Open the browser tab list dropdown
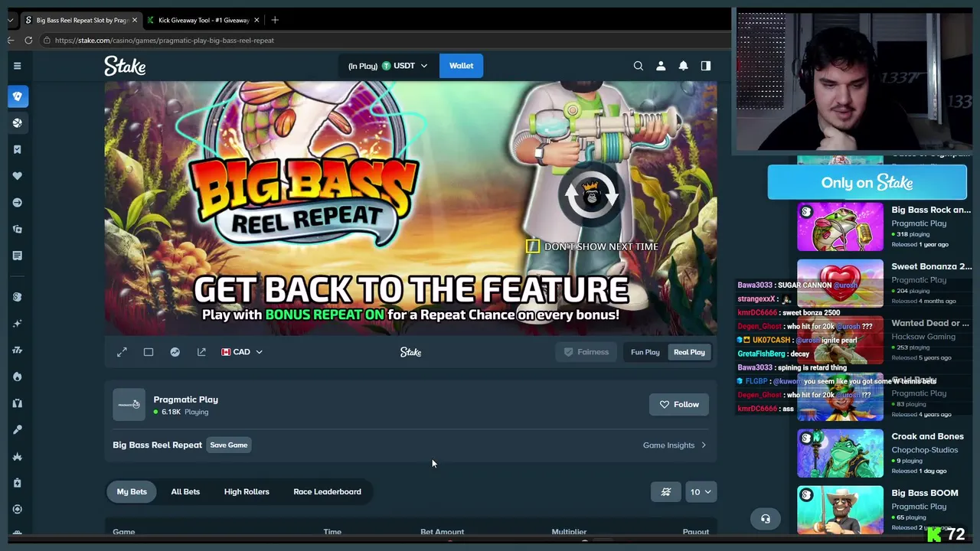Viewport: 980px width, 551px height. [10, 20]
